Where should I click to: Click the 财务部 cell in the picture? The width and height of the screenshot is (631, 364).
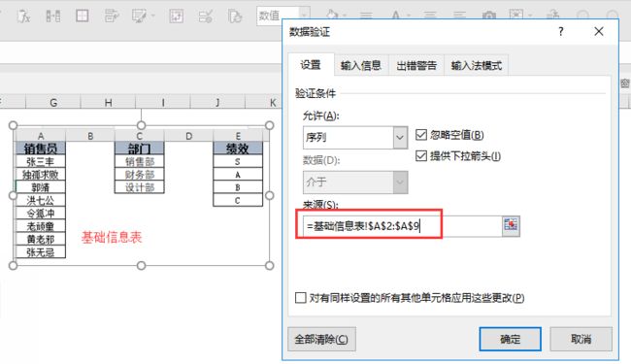(139, 175)
